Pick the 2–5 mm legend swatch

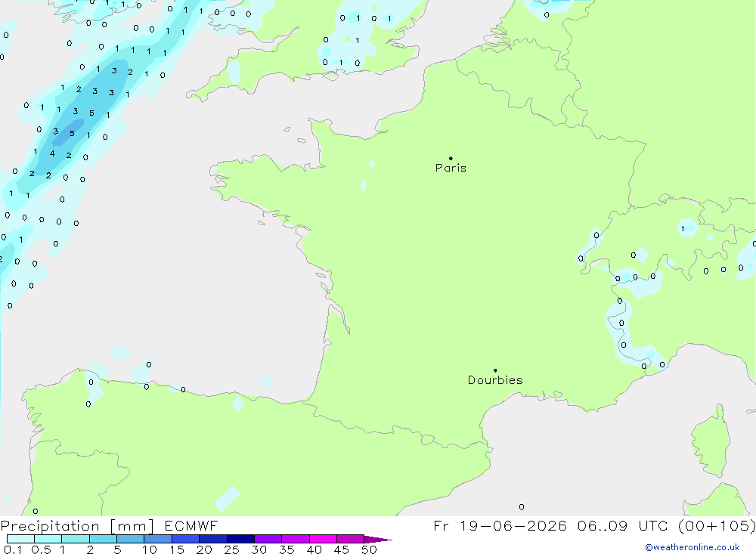click(103, 539)
